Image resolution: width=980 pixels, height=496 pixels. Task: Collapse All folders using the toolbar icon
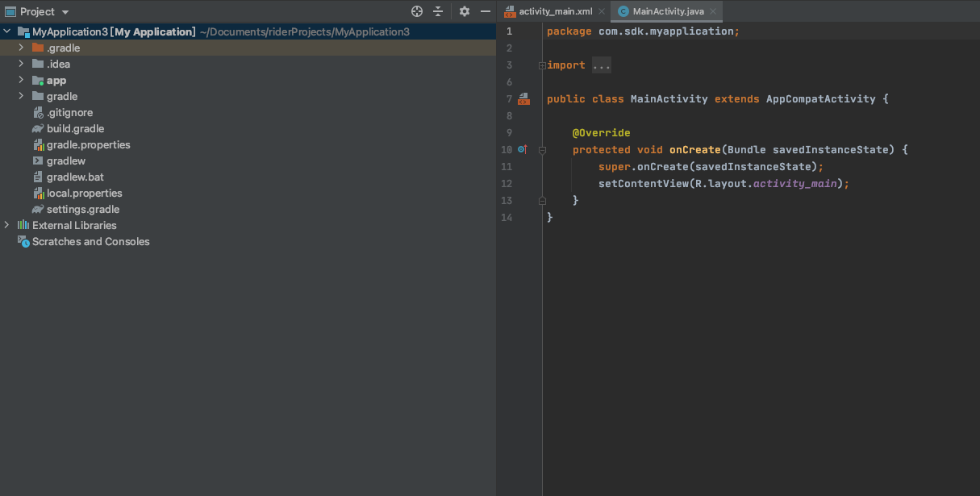click(x=438, y=10)
